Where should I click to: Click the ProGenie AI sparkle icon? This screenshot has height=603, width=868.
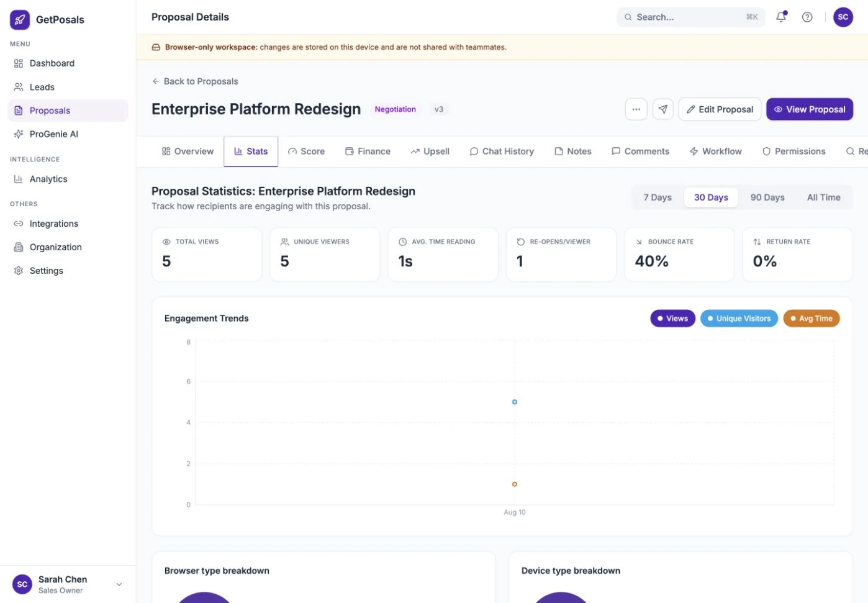(x=19, y=134)
